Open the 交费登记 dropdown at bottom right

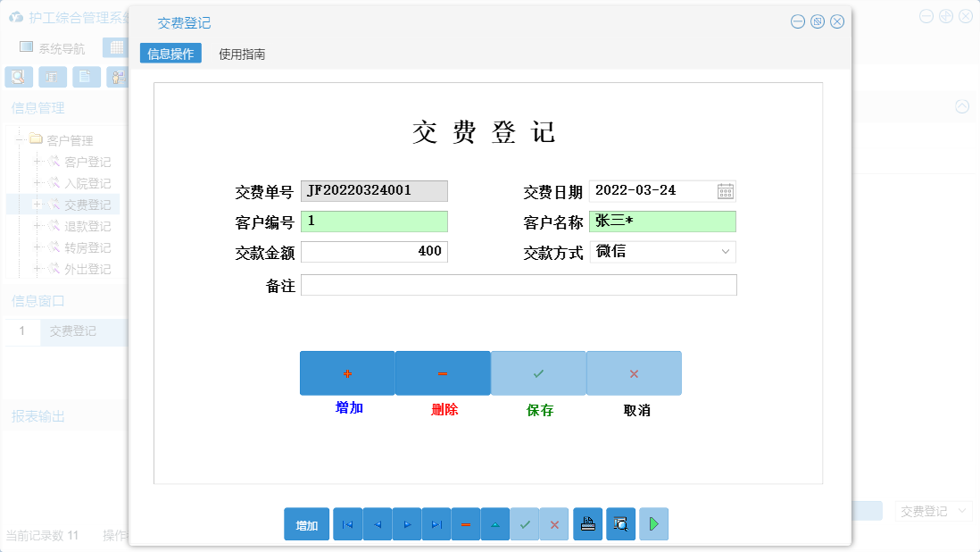(934, 510)
